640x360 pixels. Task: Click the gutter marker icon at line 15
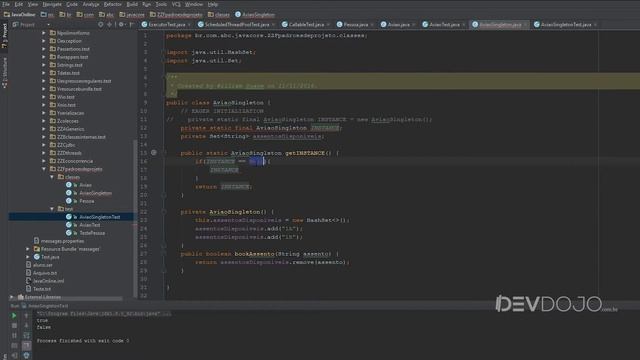point(154,153)
